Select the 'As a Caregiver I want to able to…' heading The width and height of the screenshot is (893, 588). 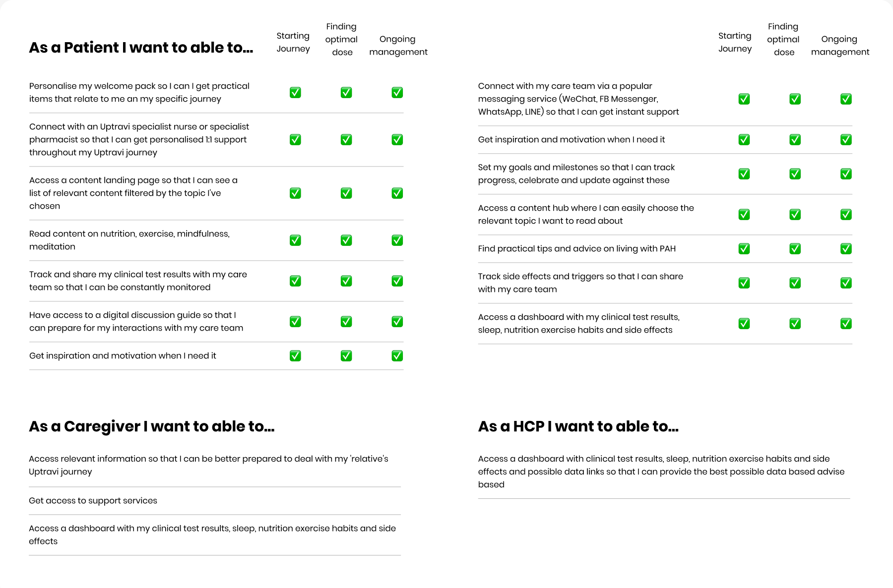tap(151, 426)
